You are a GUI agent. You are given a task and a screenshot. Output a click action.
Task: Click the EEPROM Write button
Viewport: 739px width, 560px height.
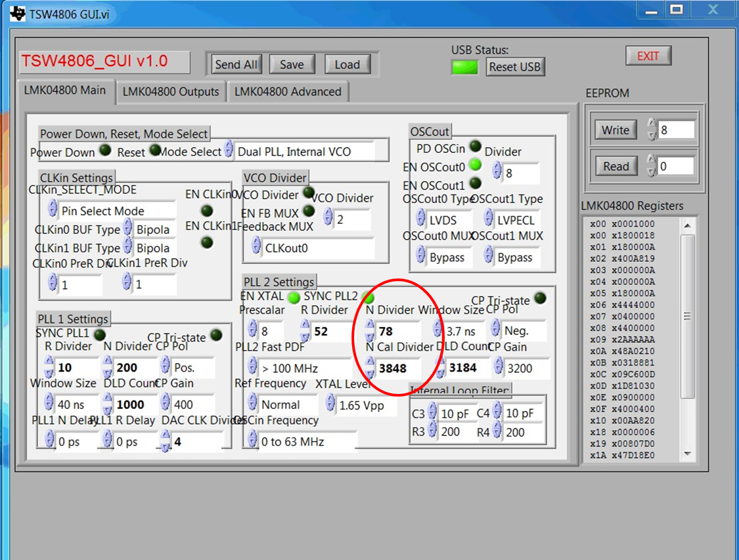616,130
